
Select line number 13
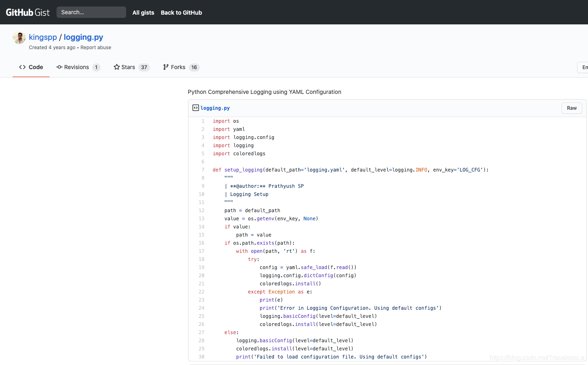tap(201, 219)
